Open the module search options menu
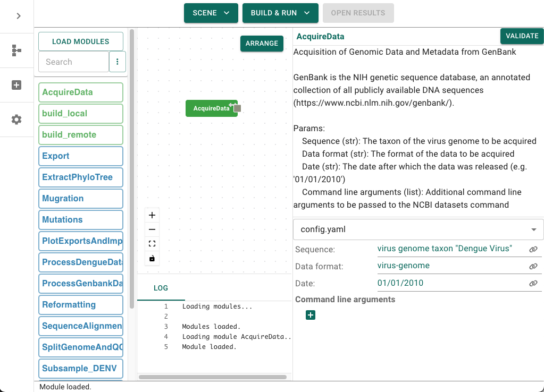This screenshot has width=544, height=392. coord(118,62)
